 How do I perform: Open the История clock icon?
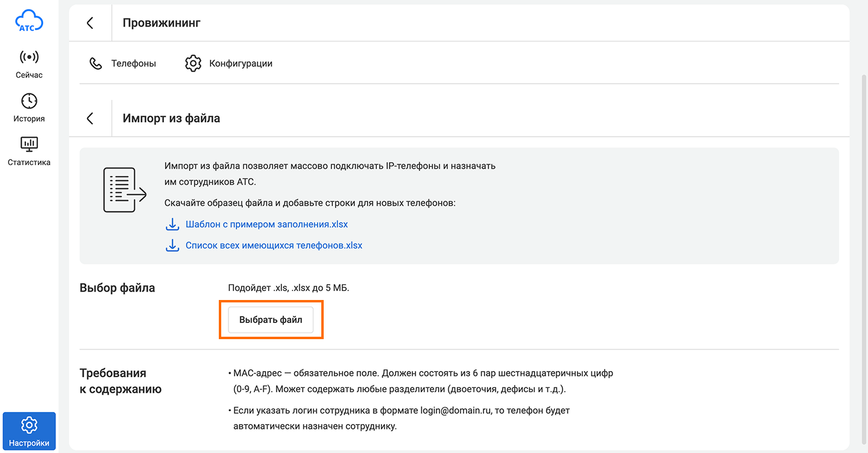[x=29, y=101]
